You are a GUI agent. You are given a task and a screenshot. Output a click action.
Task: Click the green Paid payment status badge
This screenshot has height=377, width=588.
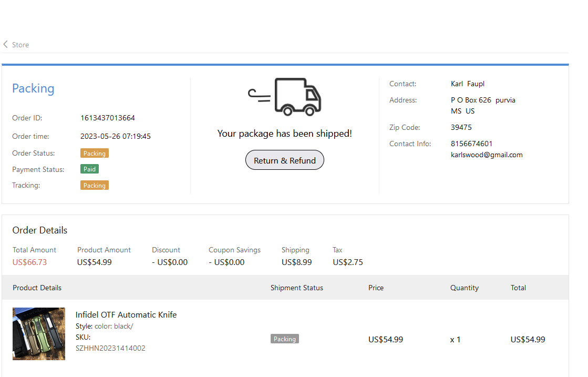(89, 169)
